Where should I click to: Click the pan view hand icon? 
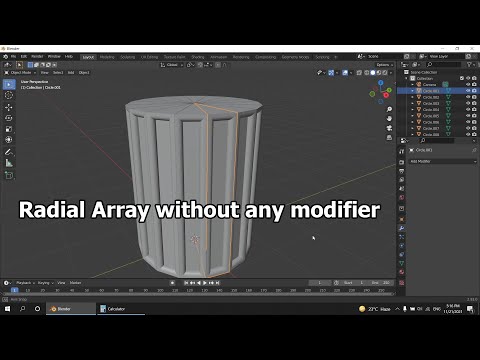click(x=389, y=119)
